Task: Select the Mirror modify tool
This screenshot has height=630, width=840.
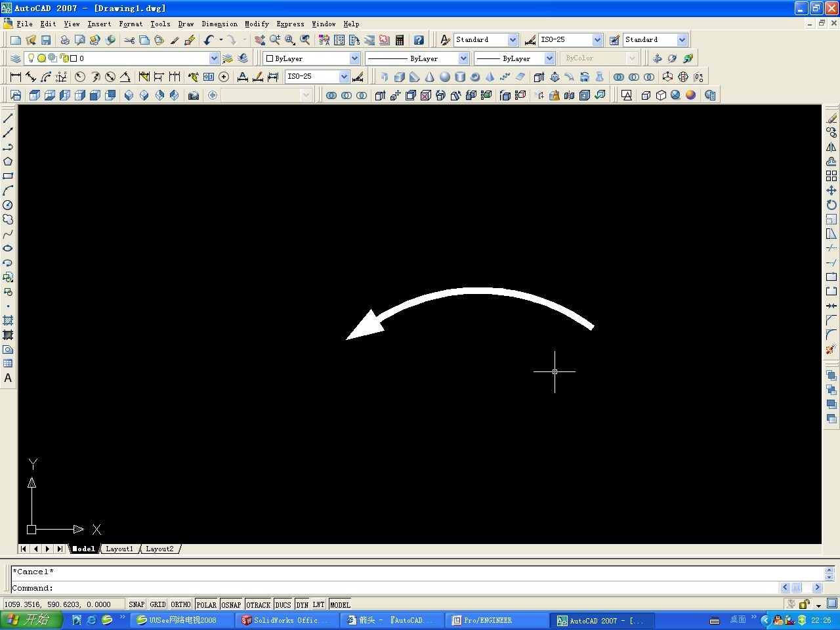Action: click(831, 147)
